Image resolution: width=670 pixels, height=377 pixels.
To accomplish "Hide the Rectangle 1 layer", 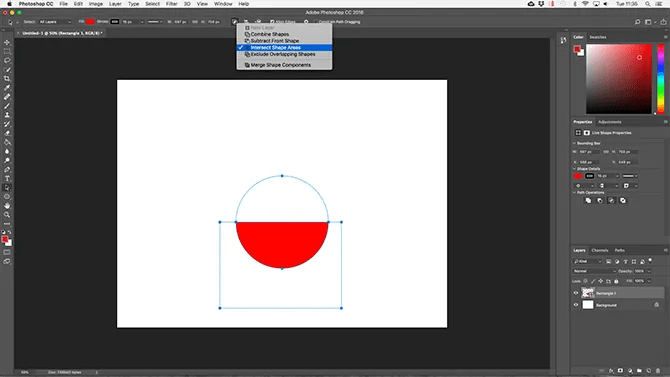I will [x=576, y=293].
